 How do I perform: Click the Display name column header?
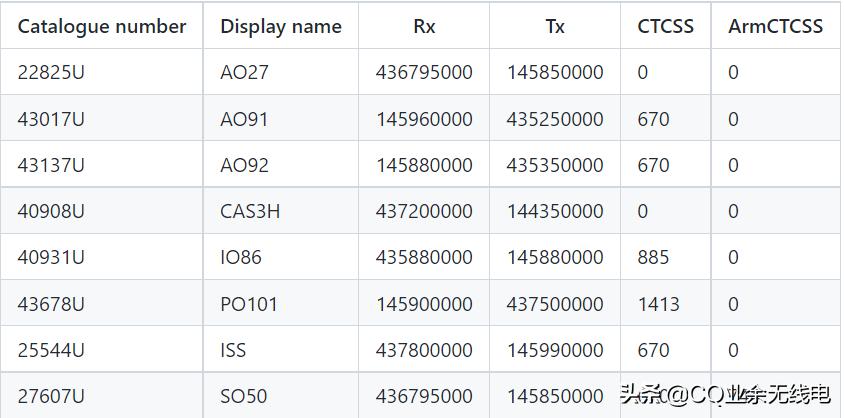tap(281, 27)
